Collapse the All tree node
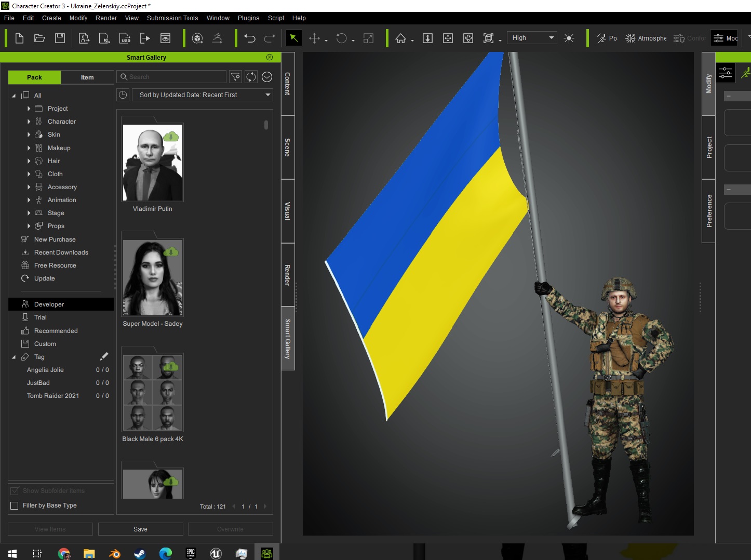751x560 pixels. pos(14,96)
